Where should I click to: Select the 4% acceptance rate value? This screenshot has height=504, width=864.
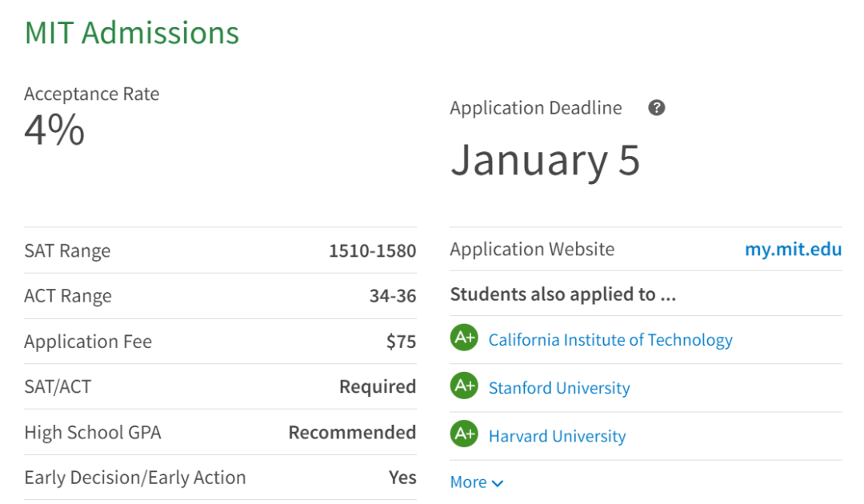[x=54, y=130]
